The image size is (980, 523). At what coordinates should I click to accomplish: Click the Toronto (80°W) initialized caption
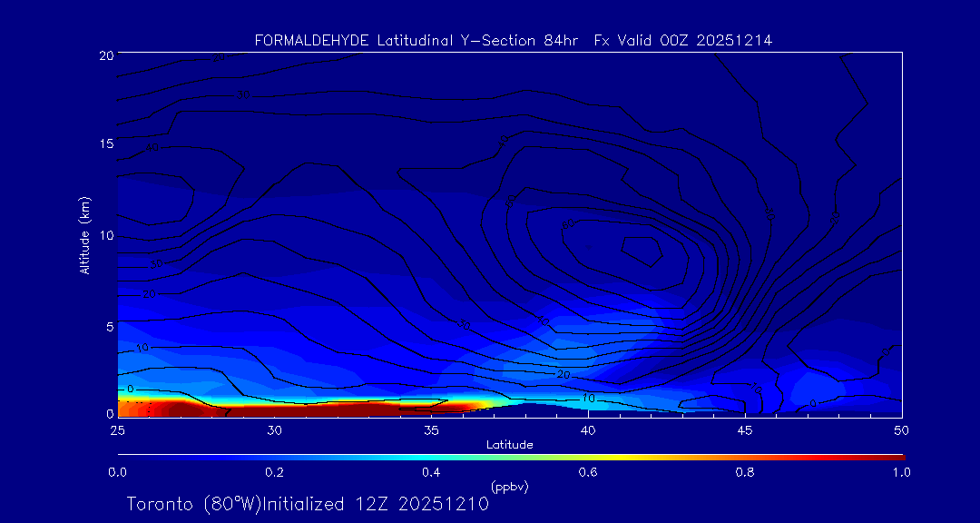click(308, 504)
